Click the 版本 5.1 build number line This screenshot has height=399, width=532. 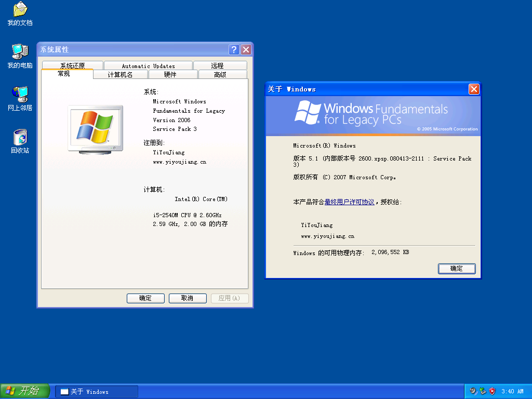tap(382, 162)
